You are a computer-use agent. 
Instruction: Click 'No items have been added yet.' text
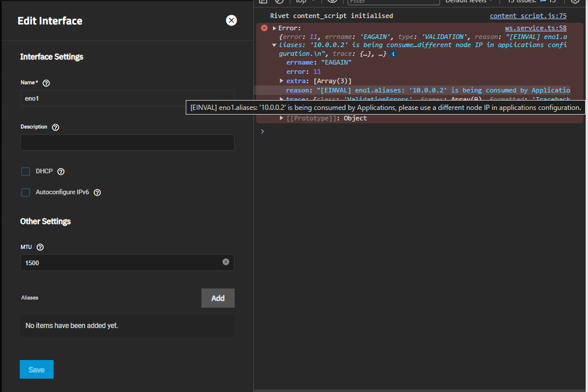(72, 326)
